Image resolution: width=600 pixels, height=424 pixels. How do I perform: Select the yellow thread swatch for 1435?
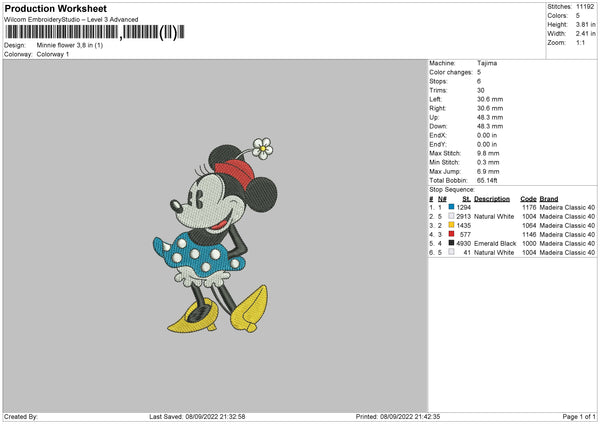452,225
